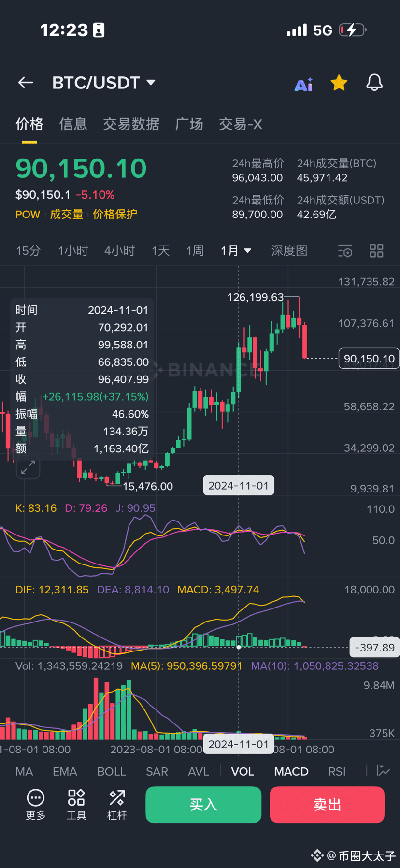
Task: Tap the 90,150.10 price label on chart axis
Action: point(369,359)
